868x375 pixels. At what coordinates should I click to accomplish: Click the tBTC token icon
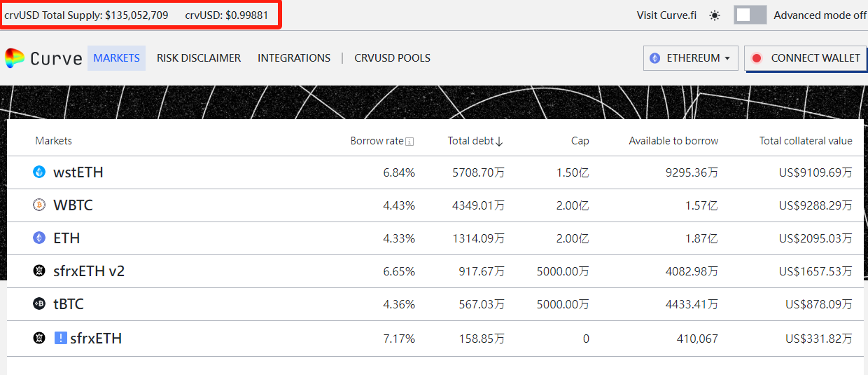tap(39, 304)
